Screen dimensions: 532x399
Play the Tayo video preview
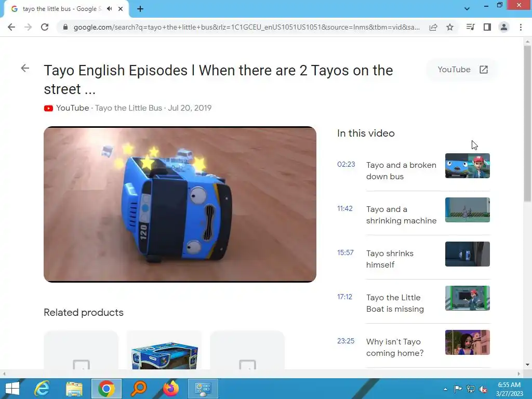click(x=180, y=204)
